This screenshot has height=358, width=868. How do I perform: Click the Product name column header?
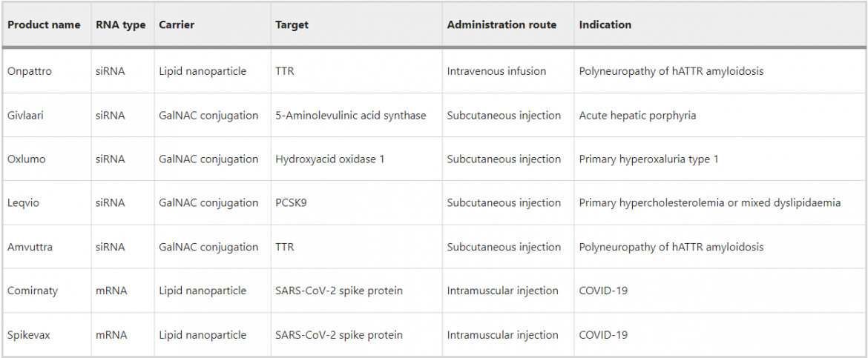pos(44,25)
